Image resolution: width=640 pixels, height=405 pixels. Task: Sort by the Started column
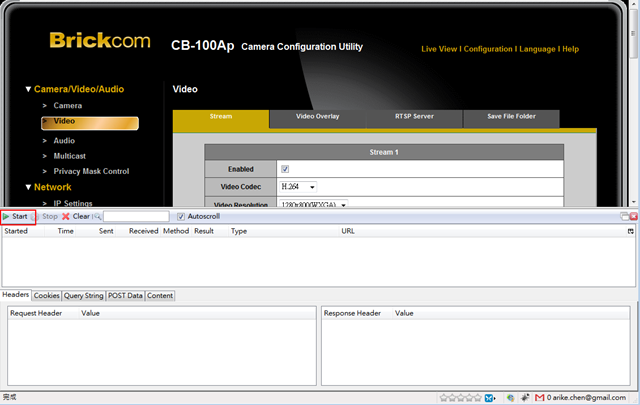point(22,231)
